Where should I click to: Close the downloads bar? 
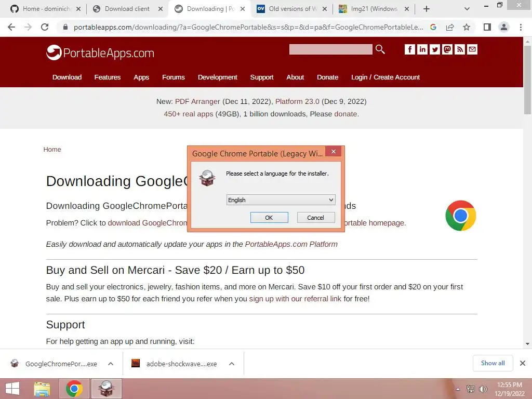523,363
